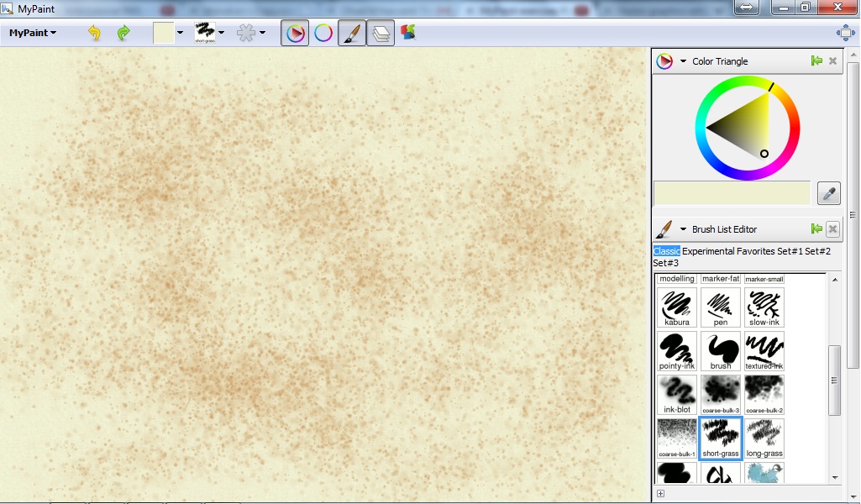Toggle the brush list panel button
Image resolution: width=861 pixels, height=504 pixels.
pyautogui.click(x=352, y=34)
